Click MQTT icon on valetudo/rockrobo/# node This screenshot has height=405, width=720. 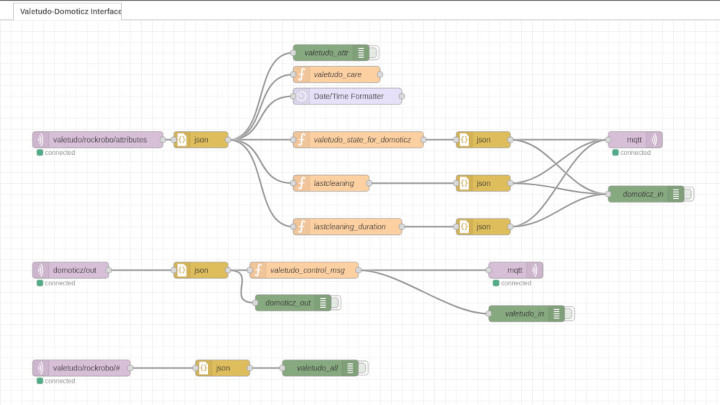[x=40, y=368]
